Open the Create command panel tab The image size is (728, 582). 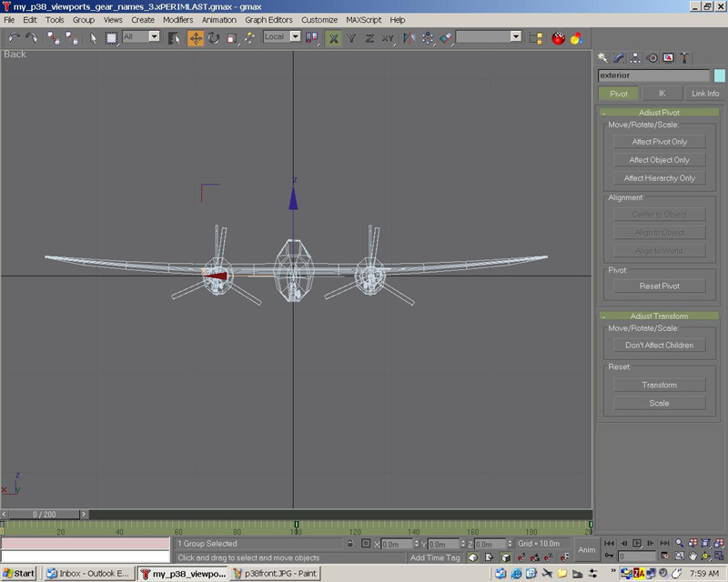tap(604, 57)
